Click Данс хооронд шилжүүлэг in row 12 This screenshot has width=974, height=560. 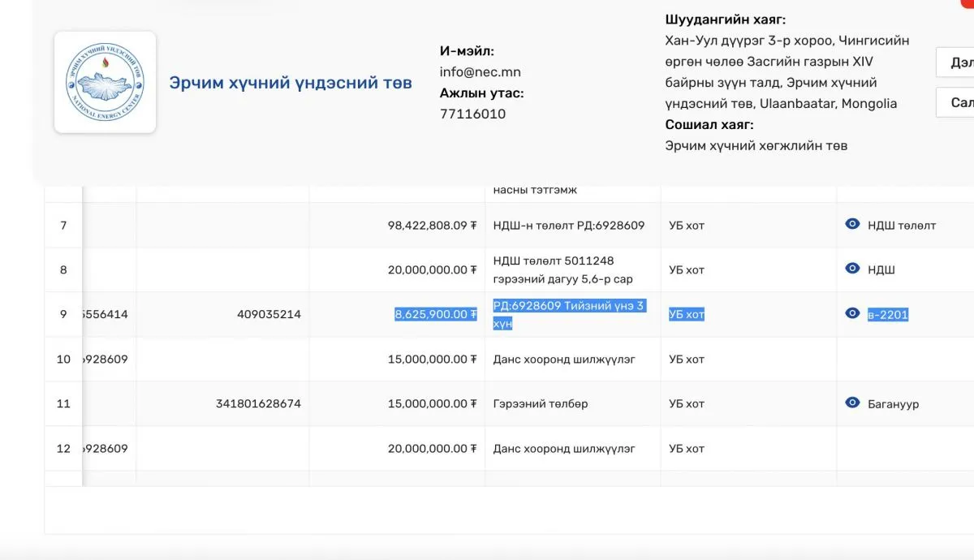coord(564,449)
